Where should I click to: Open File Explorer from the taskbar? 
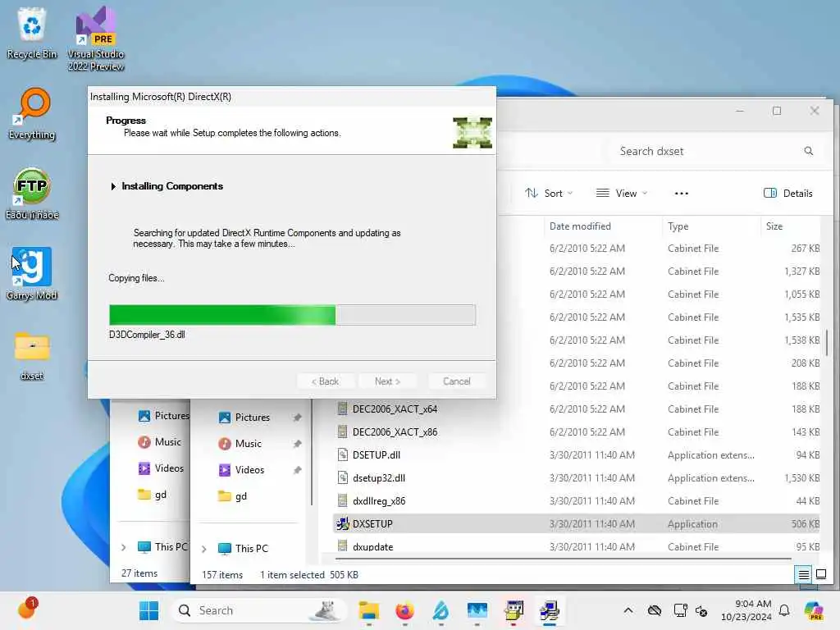[x=368, y=610]
